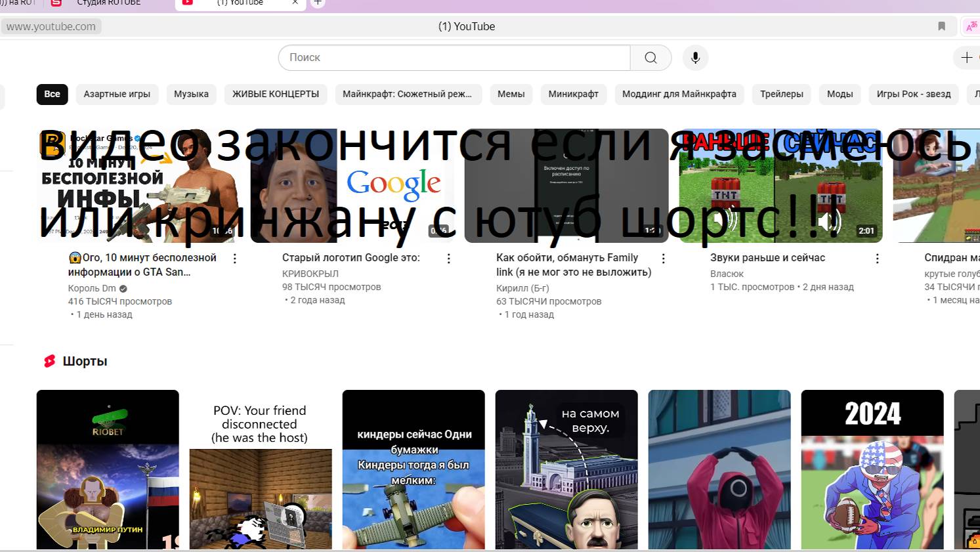
Task: Click the translate icon in address bar
Action: point(971,26)
